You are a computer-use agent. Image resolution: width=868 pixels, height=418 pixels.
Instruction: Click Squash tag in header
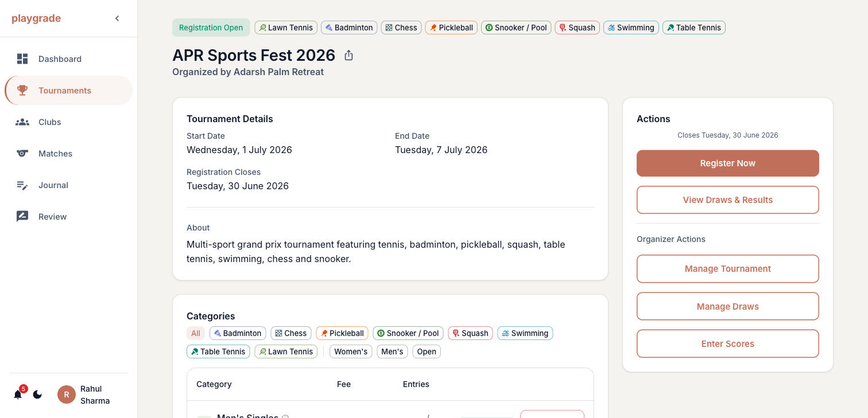coord(578,28)
